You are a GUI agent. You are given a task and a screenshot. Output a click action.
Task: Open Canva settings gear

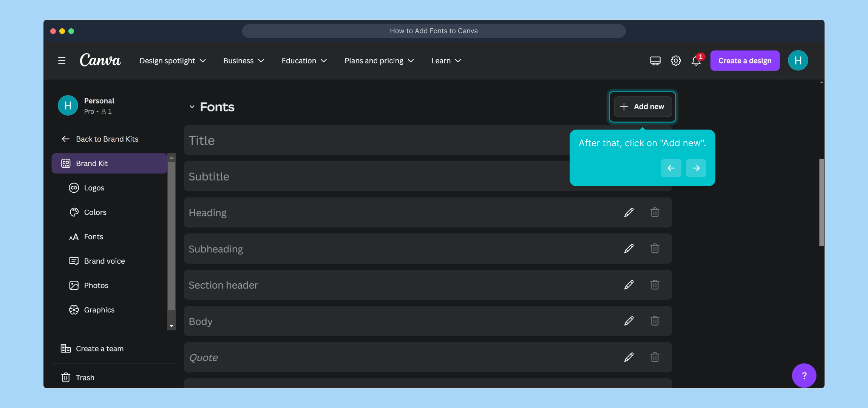675,60
